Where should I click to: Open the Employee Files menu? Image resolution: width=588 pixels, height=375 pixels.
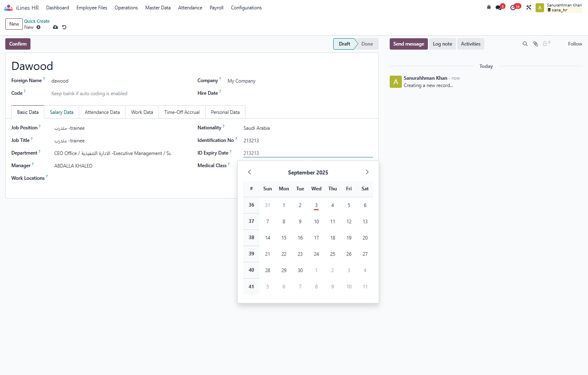point(92,8)
